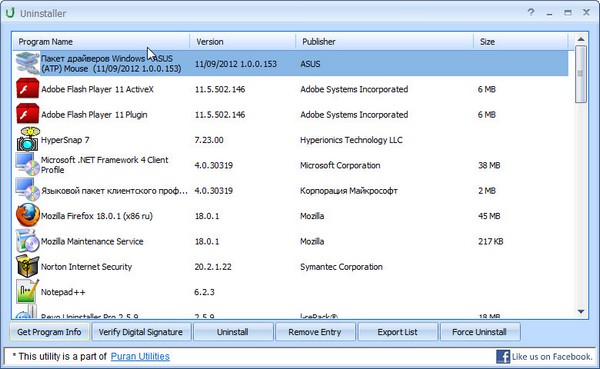Click version 11/09/2012 1.0.0.153 cell
The width and height of the screenshot is (600, 369).
236,64
